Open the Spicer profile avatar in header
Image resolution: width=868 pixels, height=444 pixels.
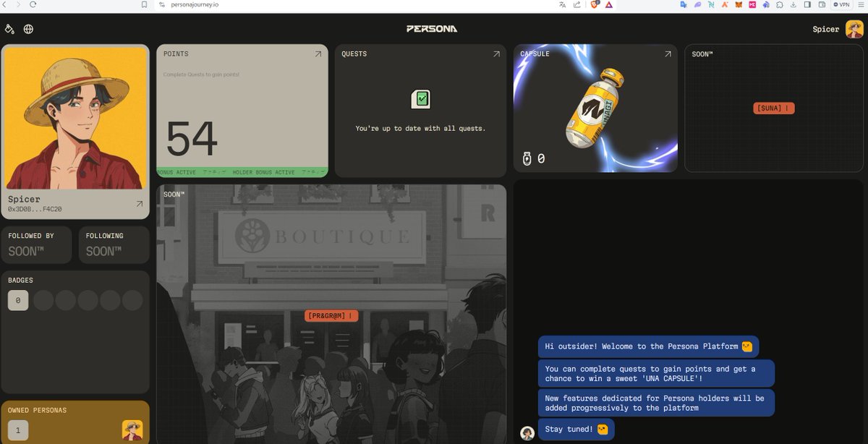click(854, 29)
